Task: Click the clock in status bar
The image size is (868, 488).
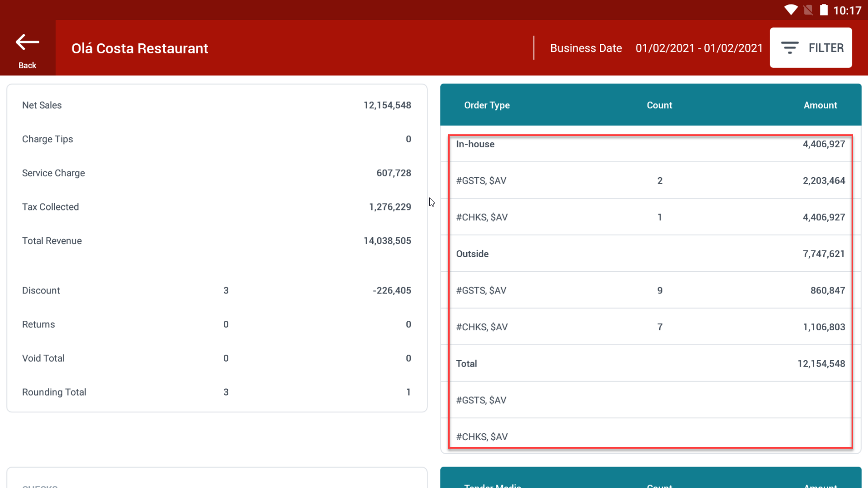Action: 847,10
